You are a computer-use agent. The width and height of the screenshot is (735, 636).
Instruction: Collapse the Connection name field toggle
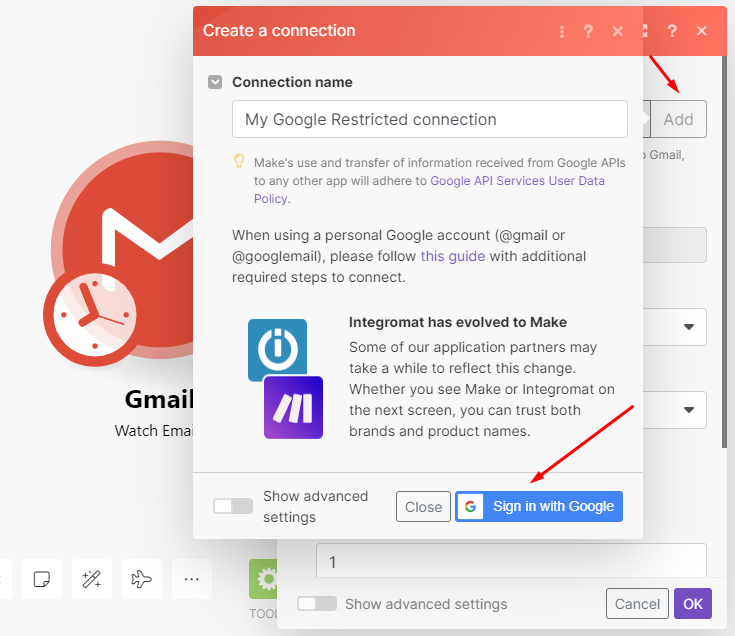point(215,82)
